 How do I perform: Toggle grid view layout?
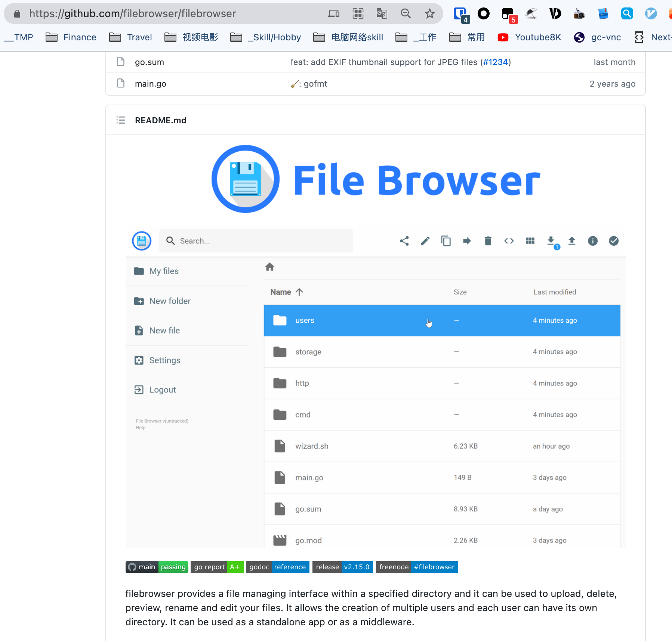tap(530, 241)
